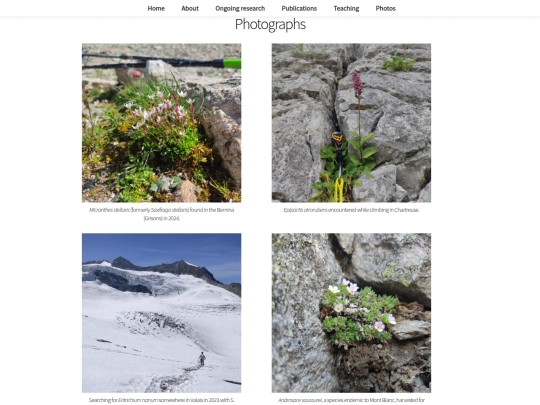View the Epipactis atrorubens orchid photo
The image size is (540, 405).
[x=351, y=123]
